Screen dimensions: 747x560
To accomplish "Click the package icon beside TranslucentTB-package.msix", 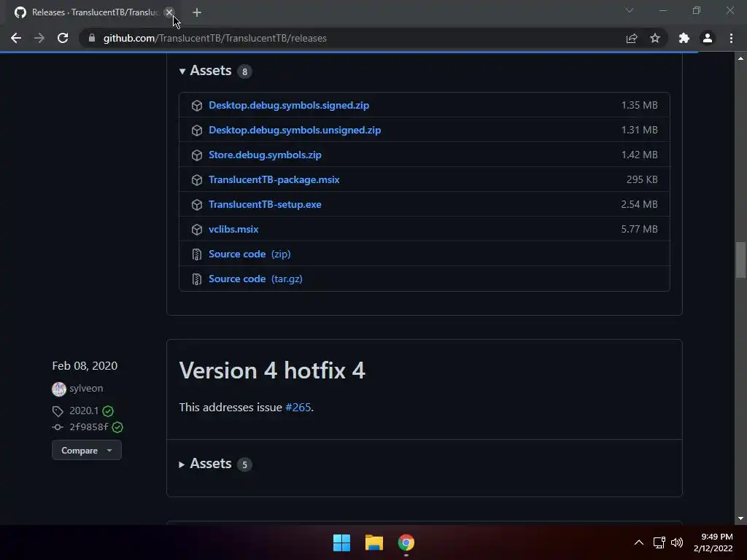I will (197, 180).
